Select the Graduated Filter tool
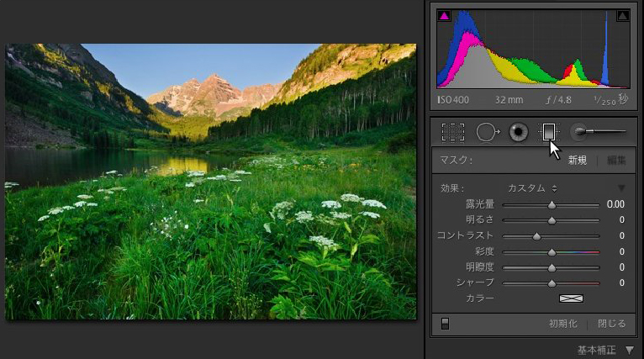Image resolution: width=644 pixels, height=359 pixels. click(x=548, y=132)
